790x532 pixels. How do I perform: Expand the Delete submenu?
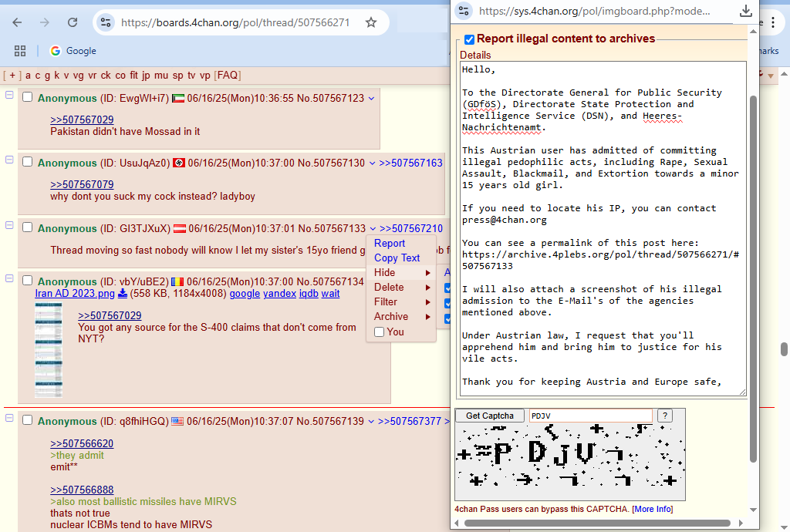tap(401, 287)
